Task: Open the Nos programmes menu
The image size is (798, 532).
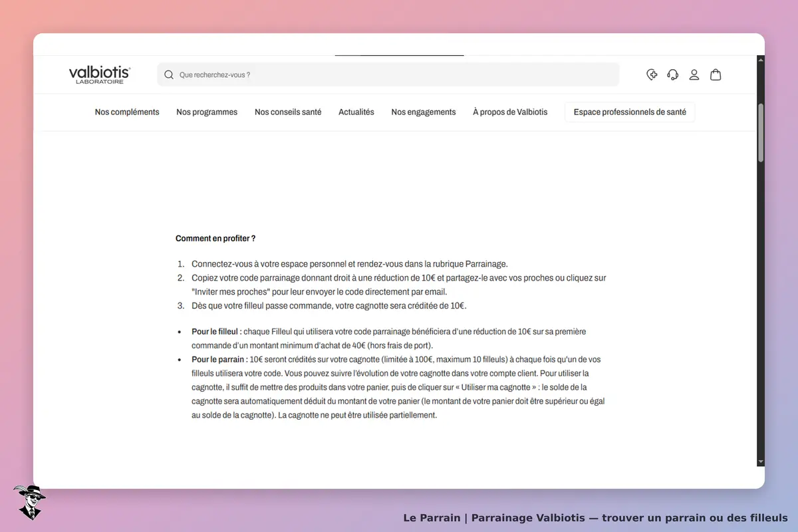Action: pyautogui.click(x=207, y=112)
